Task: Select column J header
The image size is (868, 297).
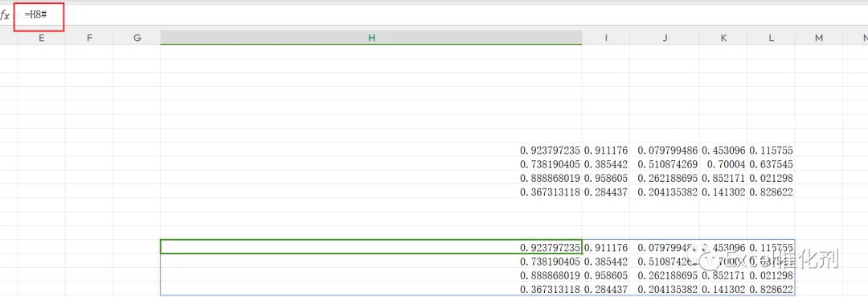Action: (665, 38)
